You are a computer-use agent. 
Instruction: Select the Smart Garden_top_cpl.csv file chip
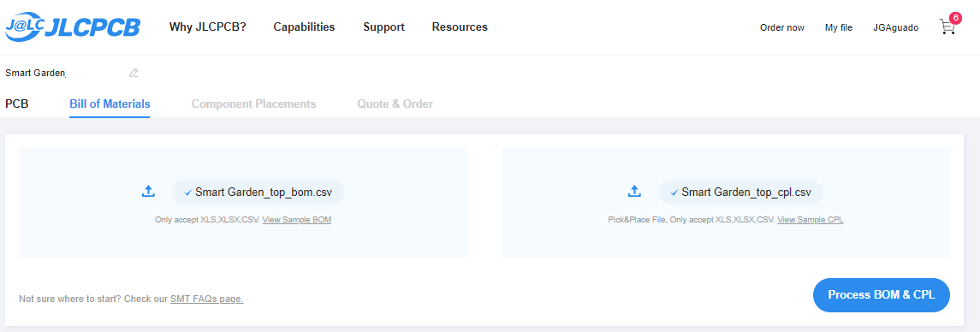click(x=740, y=193)
